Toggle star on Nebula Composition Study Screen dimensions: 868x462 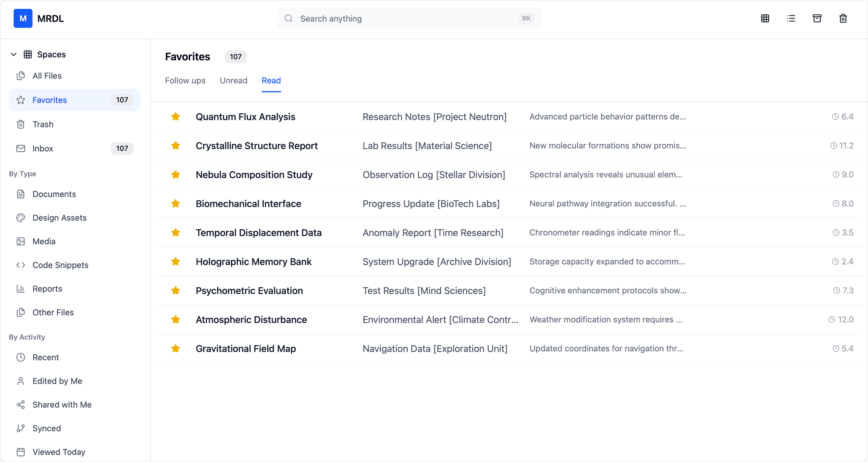pyautogui.click(x=176, y=175)
